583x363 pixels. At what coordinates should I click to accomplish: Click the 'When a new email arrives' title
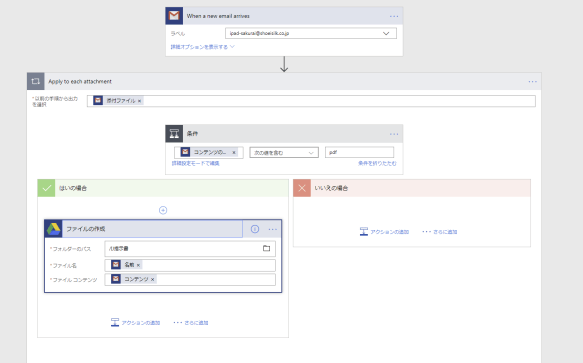(x=218, y=16)
